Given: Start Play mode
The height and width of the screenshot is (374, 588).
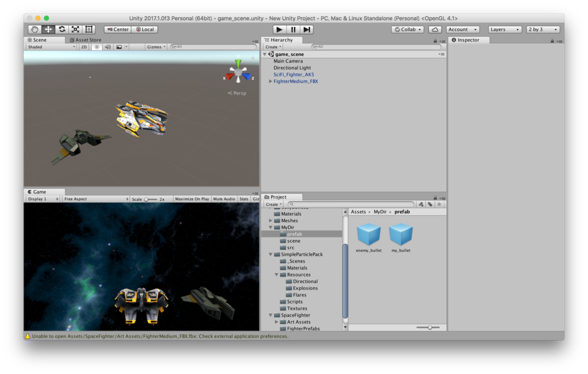Looking at the screenshot, I should [x=279, y=29].
